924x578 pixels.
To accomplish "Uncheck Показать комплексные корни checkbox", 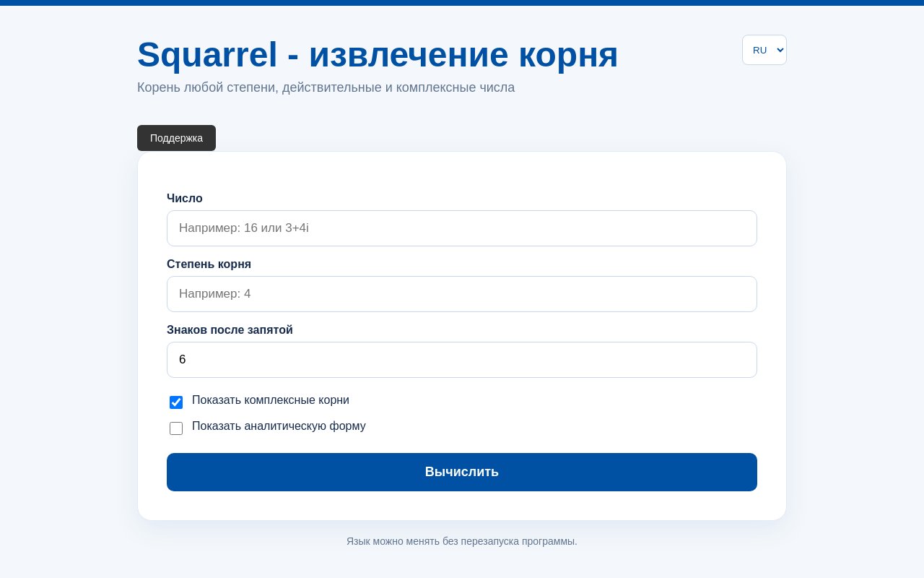I will coord(176,402).
